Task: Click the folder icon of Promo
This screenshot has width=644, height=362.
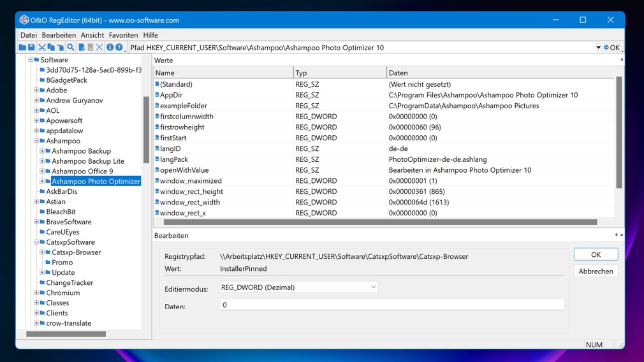Action: (48, 263)
